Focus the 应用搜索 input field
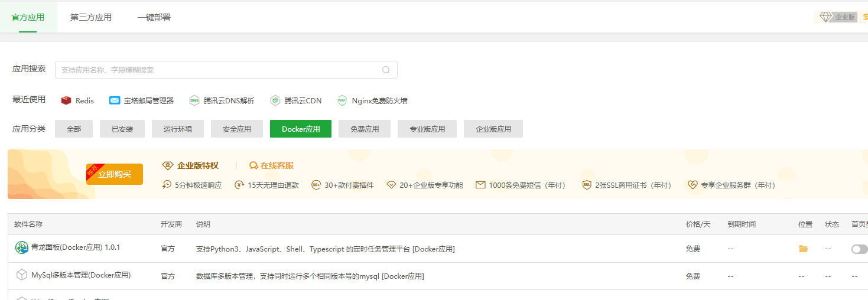The image size is (868, 300). (x=226, y=70)
